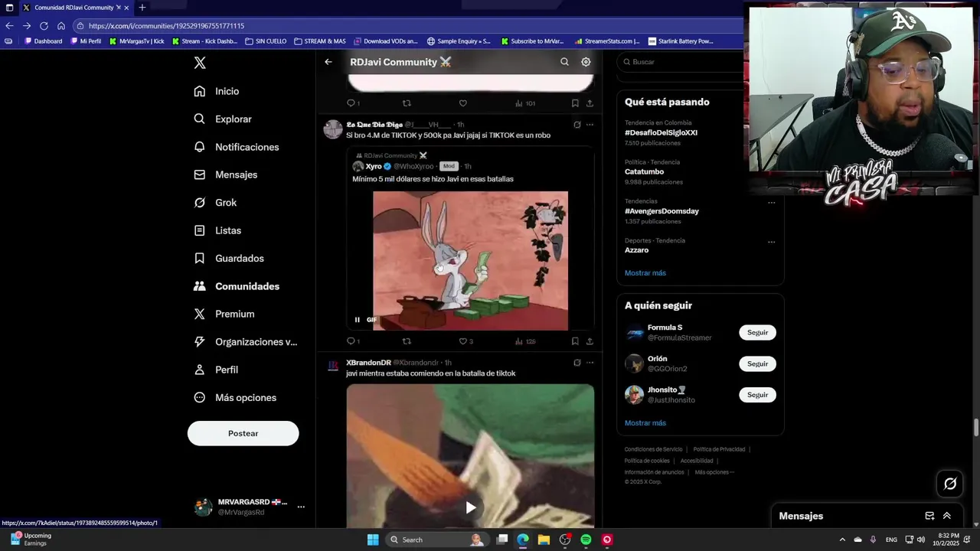Open Comunidades in sidebar
Viewport: 980px width, 551px height.
click(x=237, y=286)
